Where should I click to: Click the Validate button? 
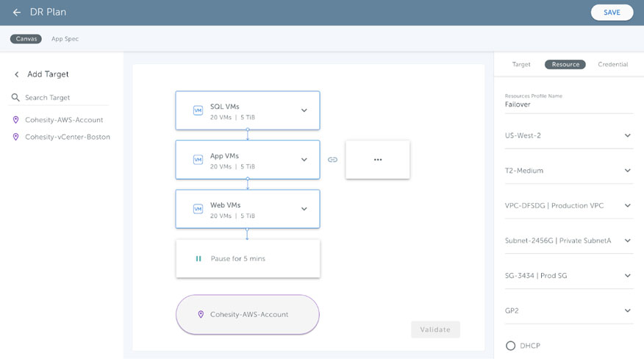coord(435,330)
